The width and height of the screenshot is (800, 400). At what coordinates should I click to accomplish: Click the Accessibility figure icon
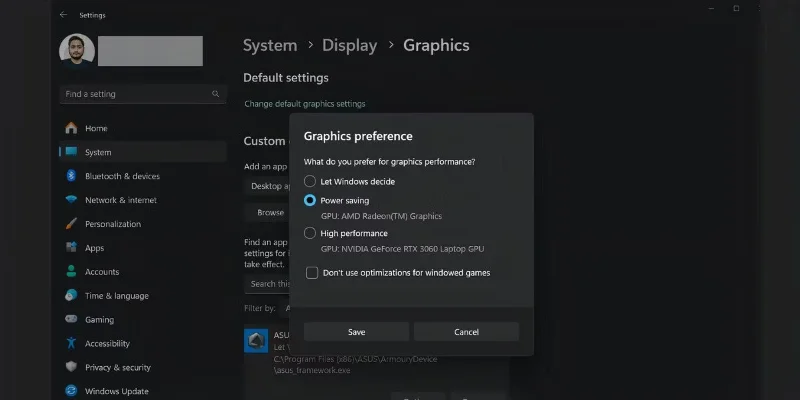point(71,343)
